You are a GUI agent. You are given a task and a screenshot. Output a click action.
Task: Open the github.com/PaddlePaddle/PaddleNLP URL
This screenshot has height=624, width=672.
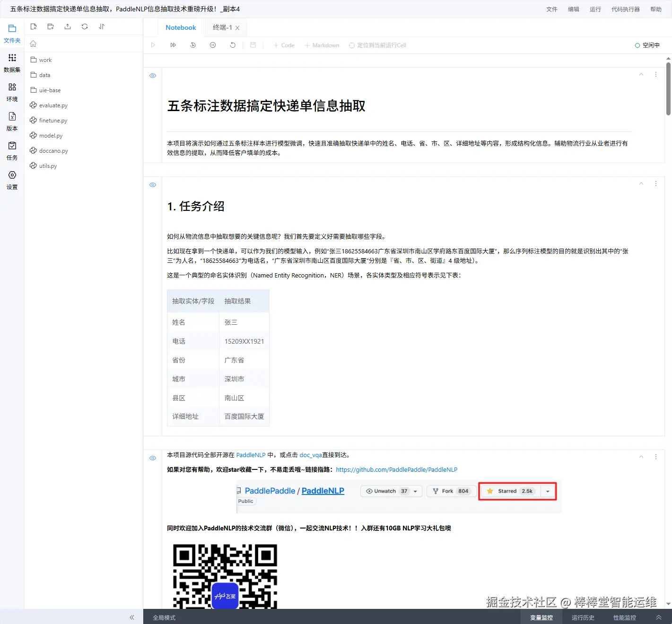pos(396,469)
